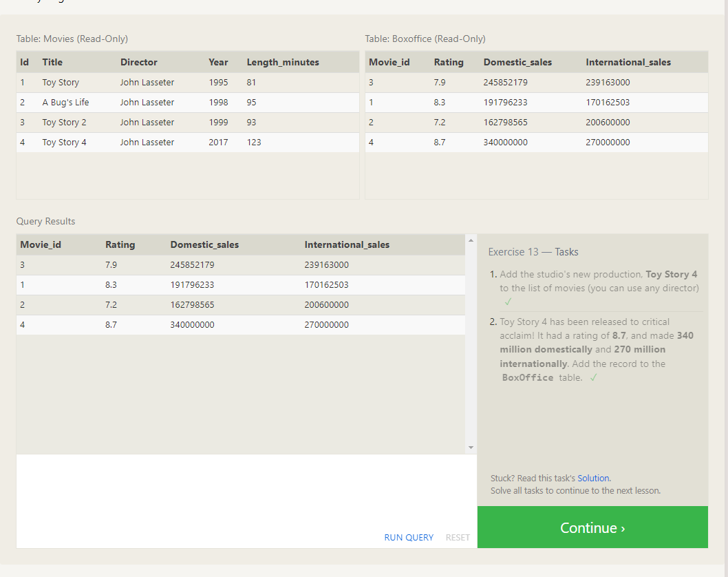Select 245852179 in the Boxoffice table
The width and height of the screenshot is (728, 577).
click(x=506, y=82)
